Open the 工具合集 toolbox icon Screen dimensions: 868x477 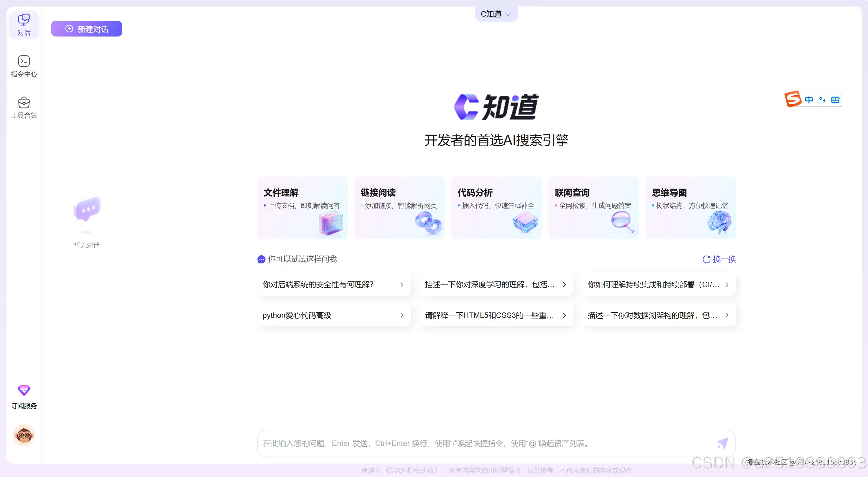tap(23, 102)
